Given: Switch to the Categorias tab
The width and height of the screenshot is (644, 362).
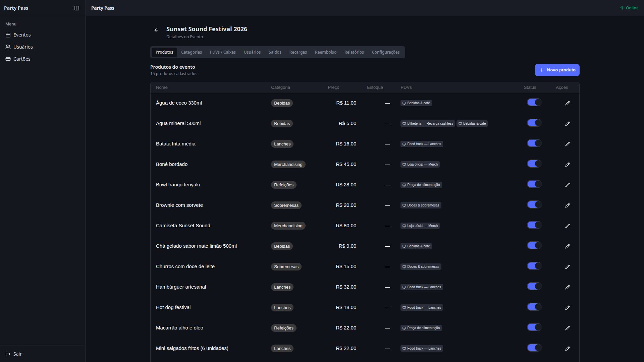Looking at the screenshot, I should [x=191, y=52].
